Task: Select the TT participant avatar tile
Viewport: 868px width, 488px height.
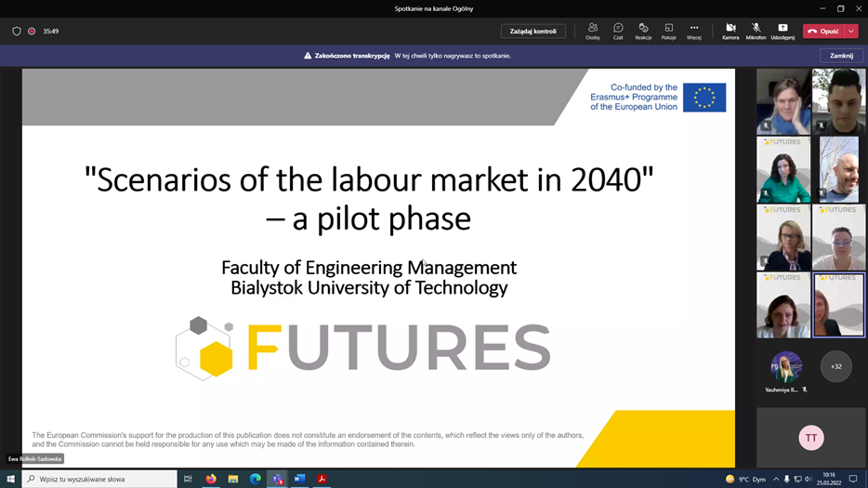Action: pos(811,438)
